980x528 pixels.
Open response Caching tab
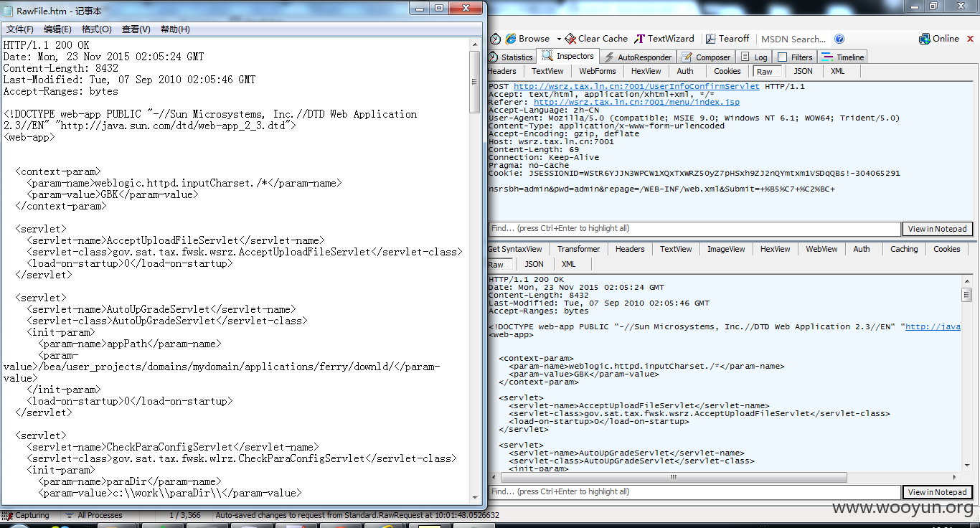point(904,249)
